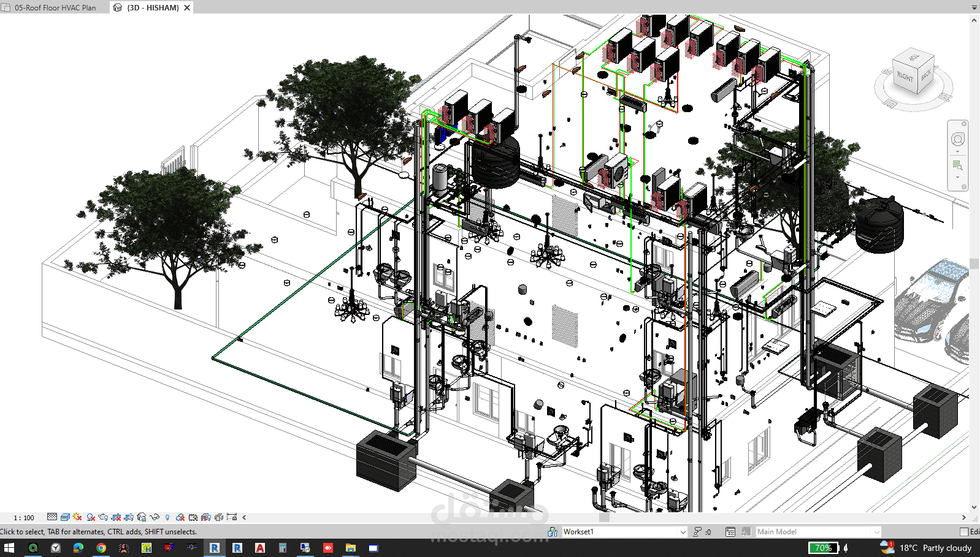Open the Full Navigation Wheel
Image resolution: width=980 pixels, height=557 pixels.
click(x=958, y=140)
